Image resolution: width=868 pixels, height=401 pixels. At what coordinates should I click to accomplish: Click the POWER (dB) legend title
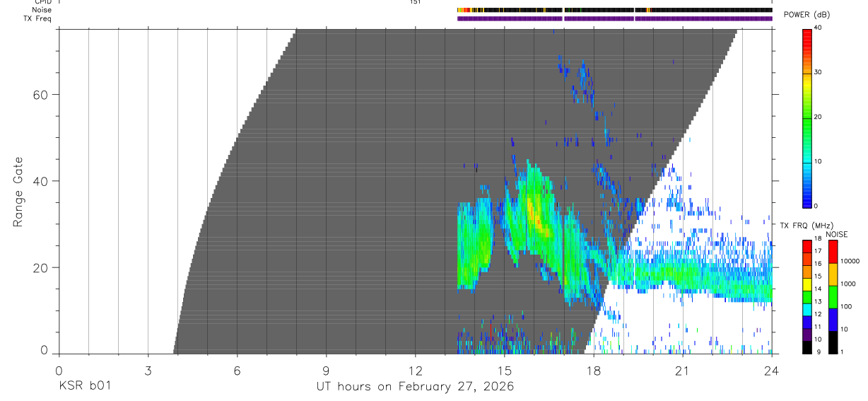[x=807, y=15]
